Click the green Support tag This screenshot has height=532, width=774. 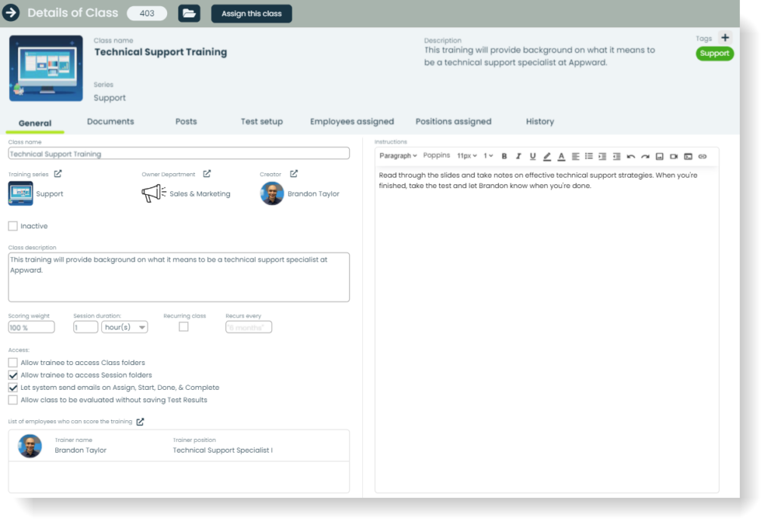[x=714, y=54]
